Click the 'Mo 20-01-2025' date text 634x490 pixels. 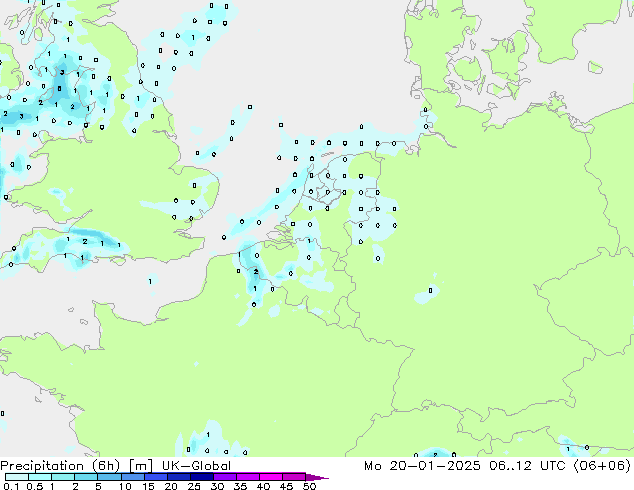[422, 466]
